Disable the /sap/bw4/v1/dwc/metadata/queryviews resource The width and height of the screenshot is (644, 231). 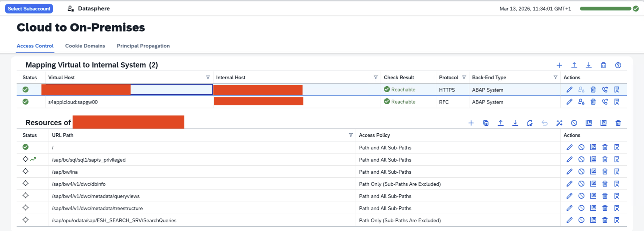[x=581, y=196]
